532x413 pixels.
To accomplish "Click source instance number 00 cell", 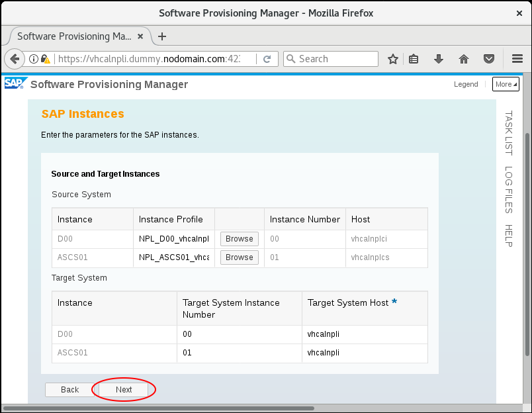I will pyautogui.click(x=304, y=239).
